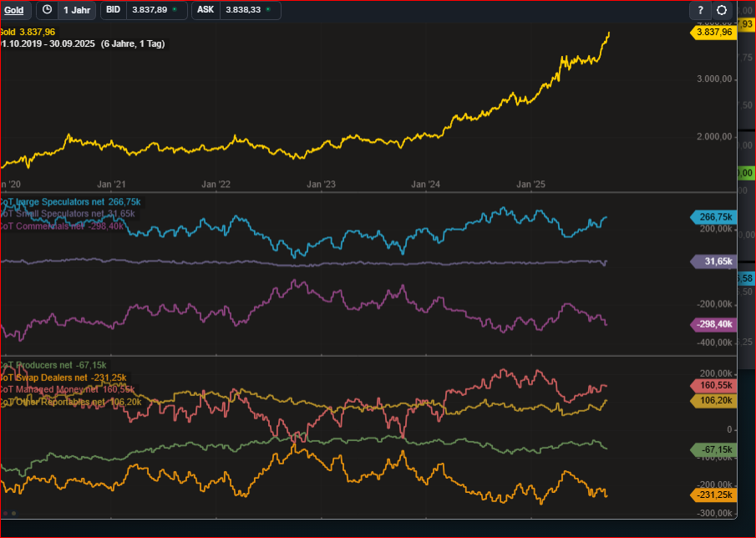Click the yellow 3.837,96 gold price tag

(x=712, y=32)
